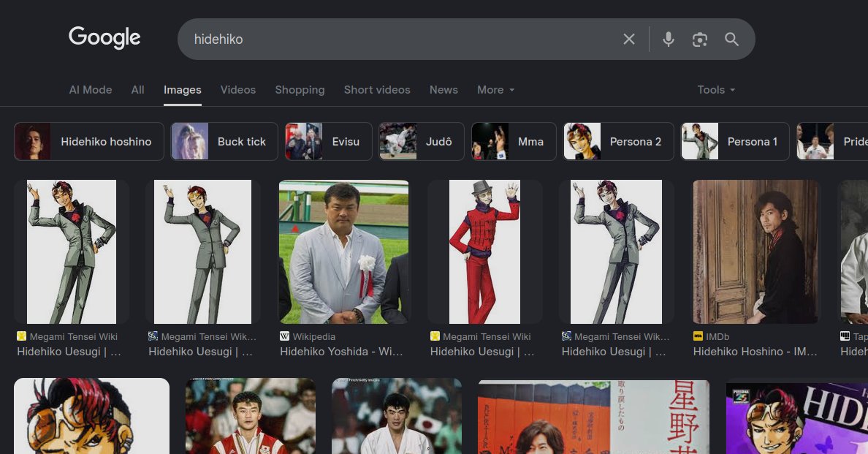Open the Hidehiko Yoshida Wikipedia photo result
868x454 pixels.
coord(344,251)
